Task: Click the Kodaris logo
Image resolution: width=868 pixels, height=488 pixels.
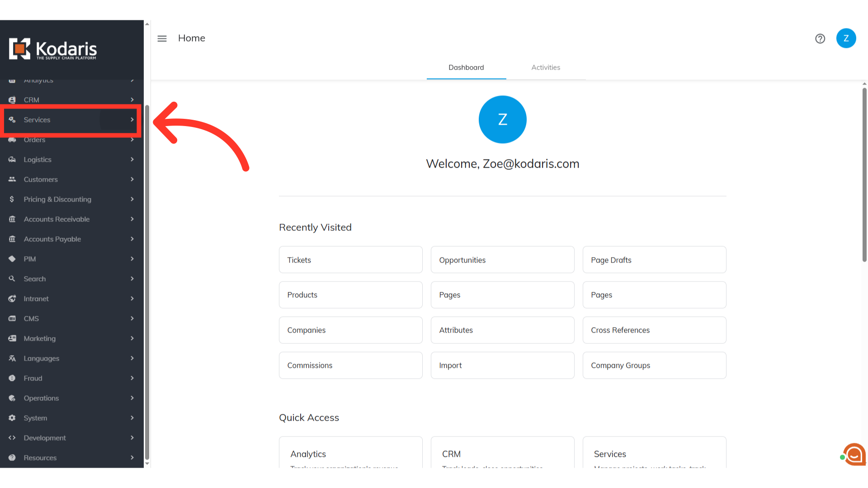Action: [x=53, y=49]
